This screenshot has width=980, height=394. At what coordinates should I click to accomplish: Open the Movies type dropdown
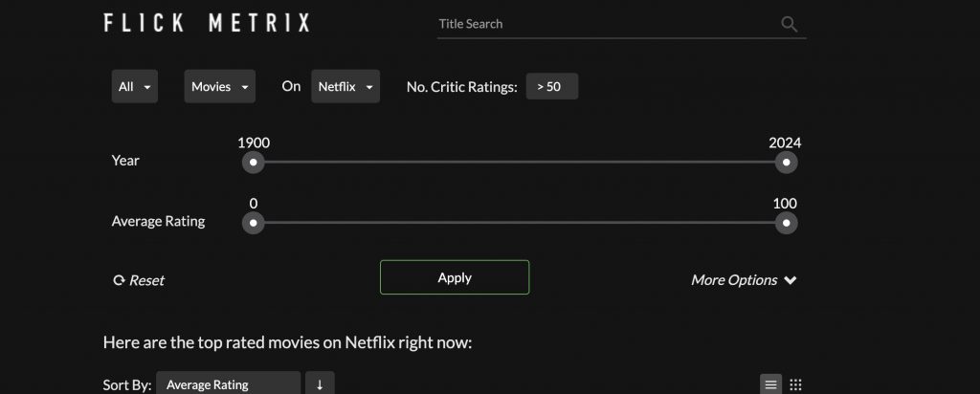coord(220,86)
